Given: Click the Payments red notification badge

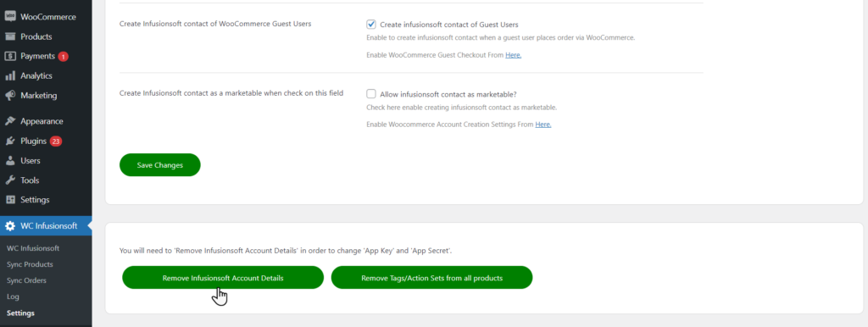Looking at the screenshot, I should (x=63, y=57).
